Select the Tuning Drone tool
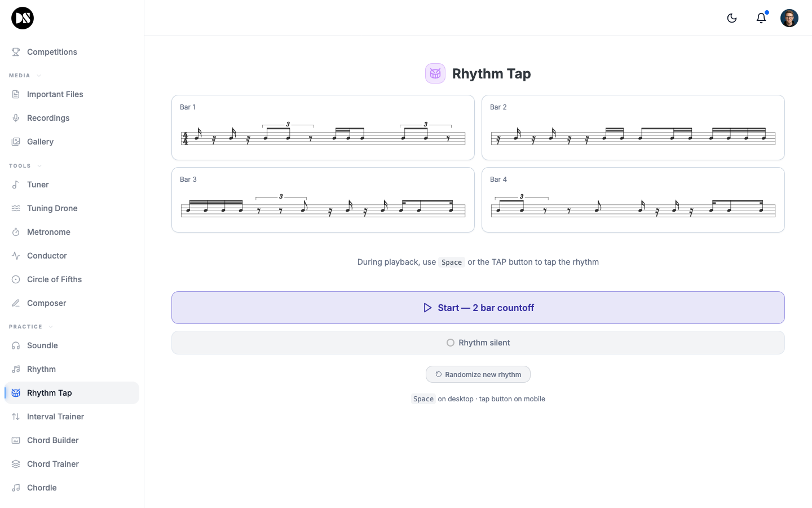Viewport: 812px width, 508px height. (x=52, y=208)
